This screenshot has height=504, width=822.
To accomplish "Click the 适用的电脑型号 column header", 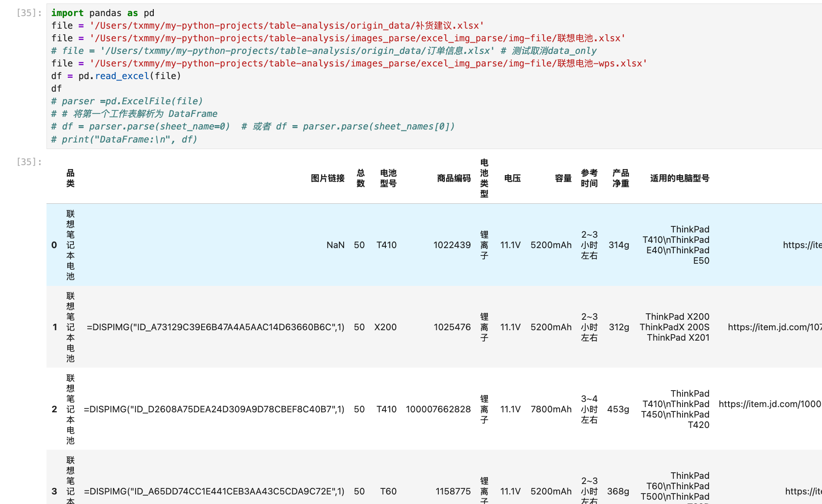I will pyautogui.click(x=679, y=178).
